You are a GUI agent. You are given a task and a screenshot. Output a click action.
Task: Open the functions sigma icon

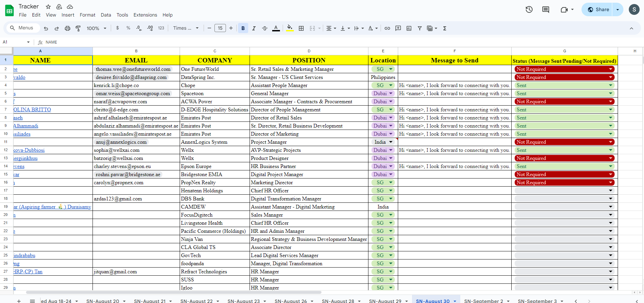click(x=445, y=28)
